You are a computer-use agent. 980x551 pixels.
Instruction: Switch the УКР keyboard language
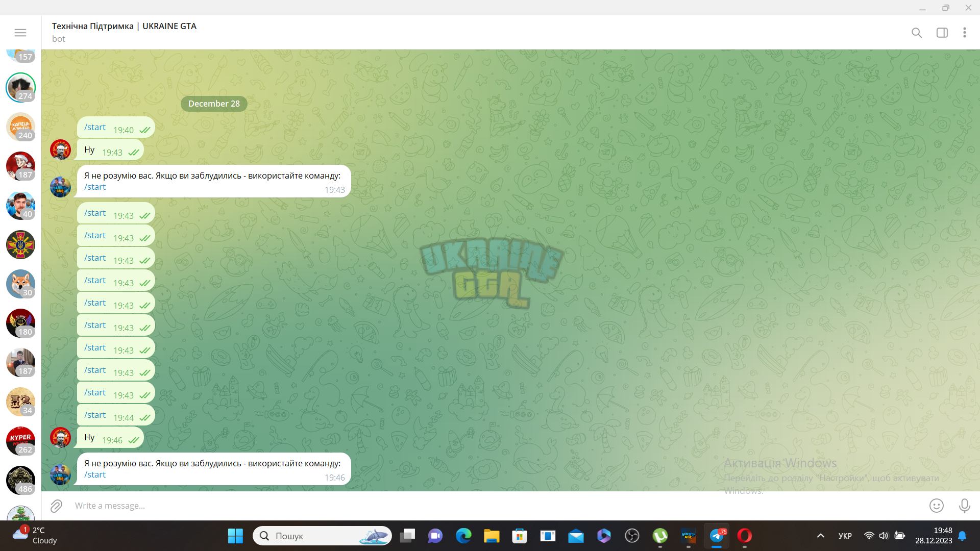click(845, 536)
